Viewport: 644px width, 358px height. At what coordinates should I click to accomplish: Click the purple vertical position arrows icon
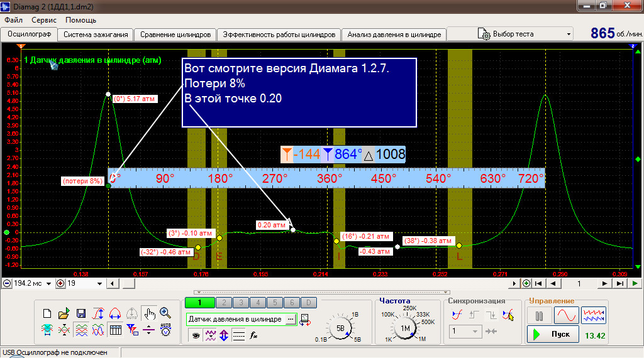click(x=224, y=335)
